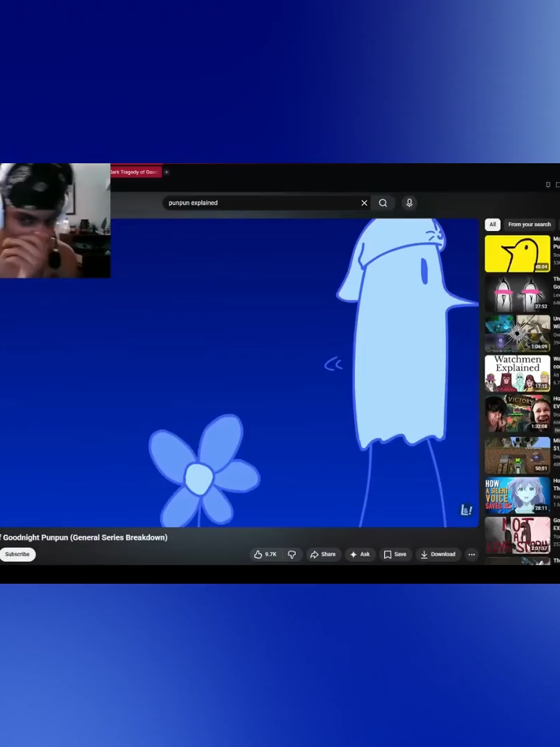Activate voice search microphone icon
The image size is (560, 747).
tap(409, 203)
